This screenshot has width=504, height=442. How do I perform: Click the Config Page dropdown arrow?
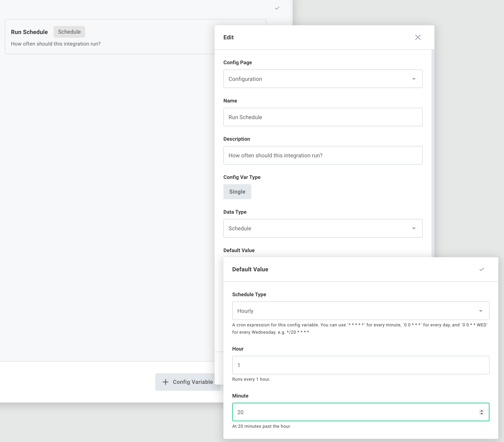click(x=414, y=79)
